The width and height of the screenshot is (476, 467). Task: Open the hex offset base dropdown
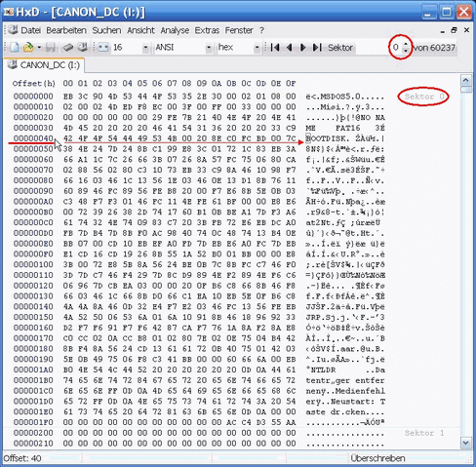click(257, 48)
